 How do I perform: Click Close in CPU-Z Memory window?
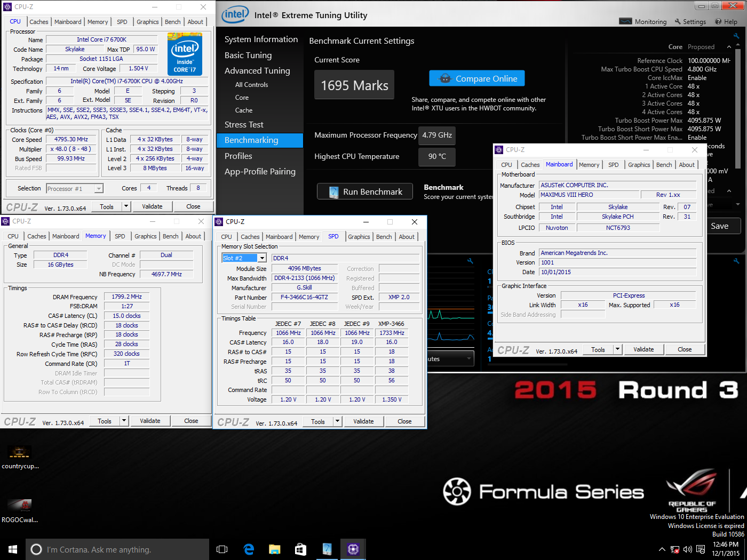tap(191, 421)
